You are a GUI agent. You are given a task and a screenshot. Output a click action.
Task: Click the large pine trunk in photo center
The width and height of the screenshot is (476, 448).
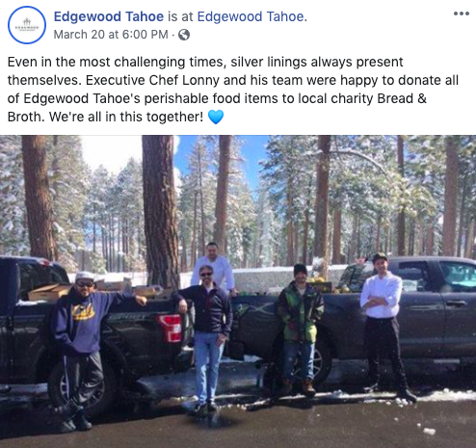[x=160, y=210]
